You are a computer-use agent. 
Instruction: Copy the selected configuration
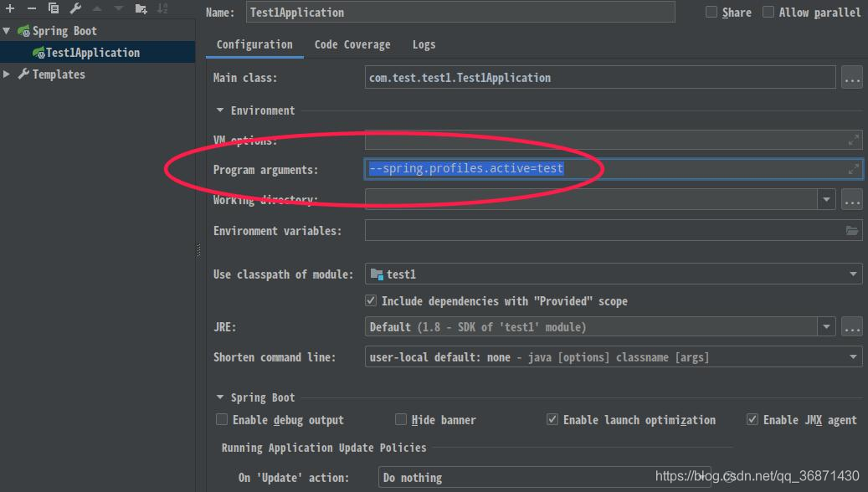click(x=54, y=8)
